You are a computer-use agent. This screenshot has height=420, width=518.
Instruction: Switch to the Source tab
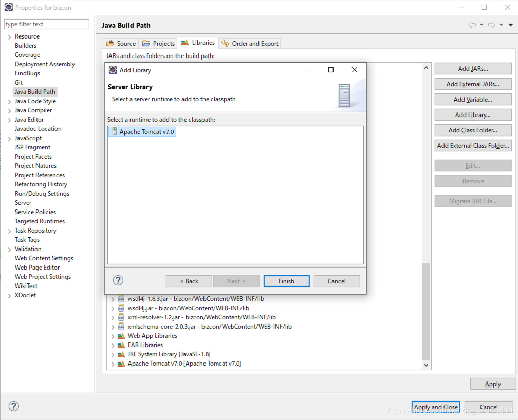[121, 43]
